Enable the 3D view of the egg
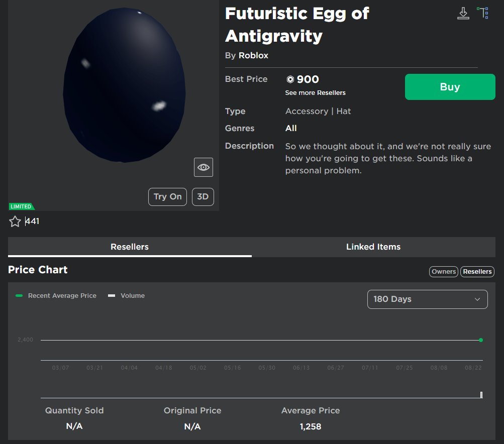 203,196
